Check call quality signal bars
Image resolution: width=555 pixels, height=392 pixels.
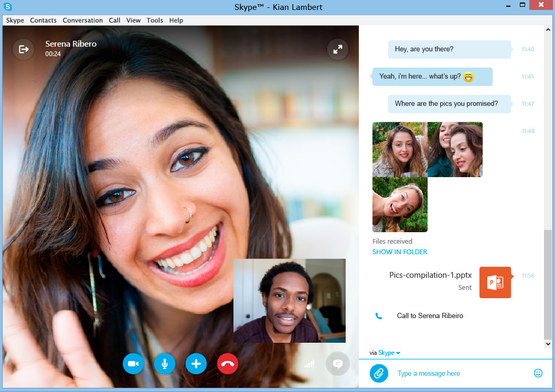tap(309, 363)
